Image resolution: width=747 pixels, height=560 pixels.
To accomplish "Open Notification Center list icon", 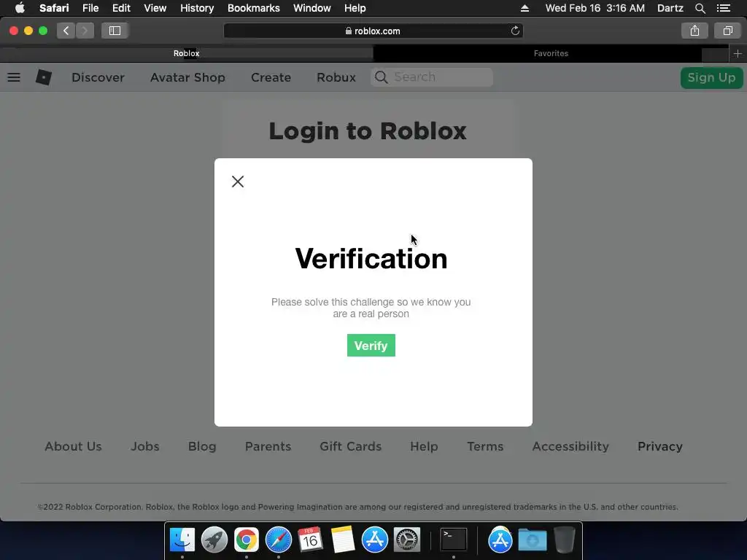I will (723, 8).
